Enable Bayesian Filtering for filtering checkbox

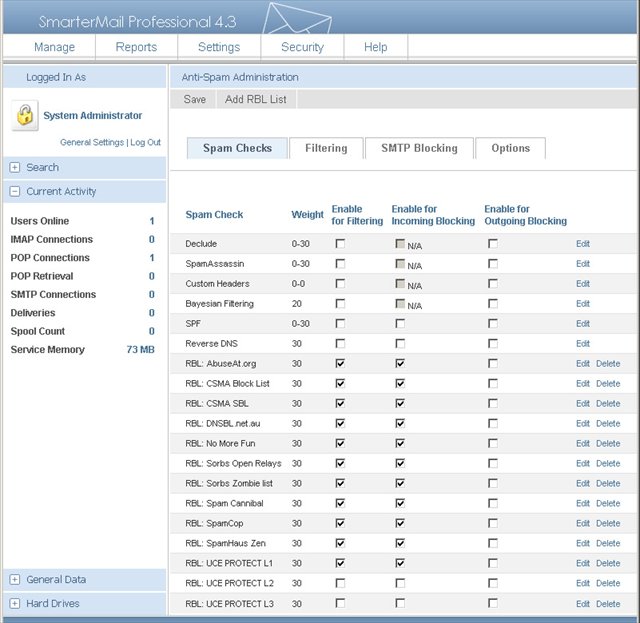[340, 304]
